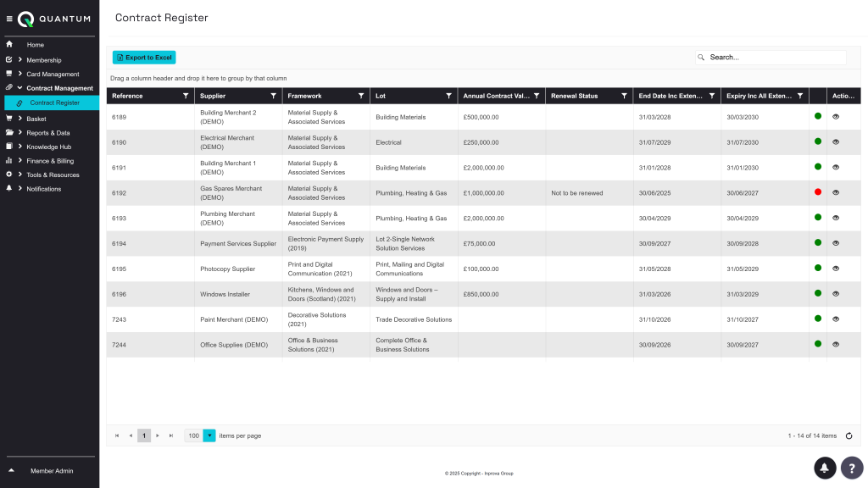Select the Home icon in the sidebar

(8, 46)
